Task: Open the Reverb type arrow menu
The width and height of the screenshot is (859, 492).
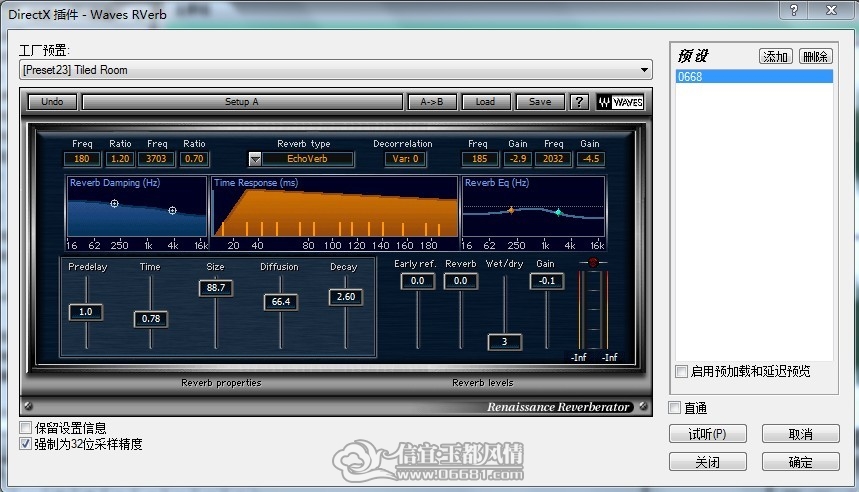Action: 255,159
